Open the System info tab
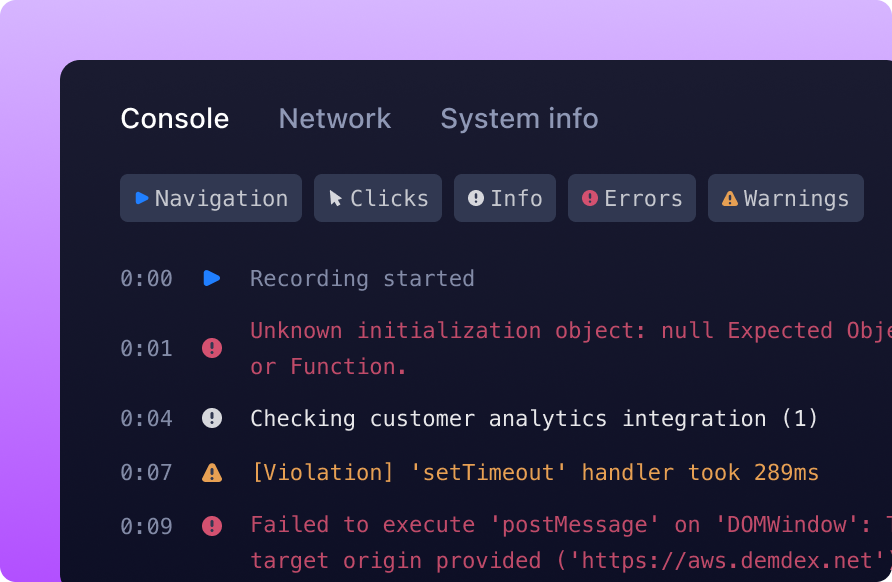Image resolution: width=892 pixels, height=582 pixels. 519,119
